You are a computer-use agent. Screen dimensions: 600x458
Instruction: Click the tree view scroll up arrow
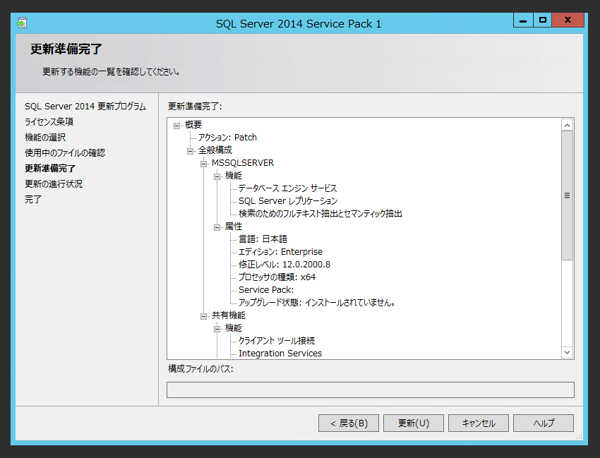click(x=567, y=125)
